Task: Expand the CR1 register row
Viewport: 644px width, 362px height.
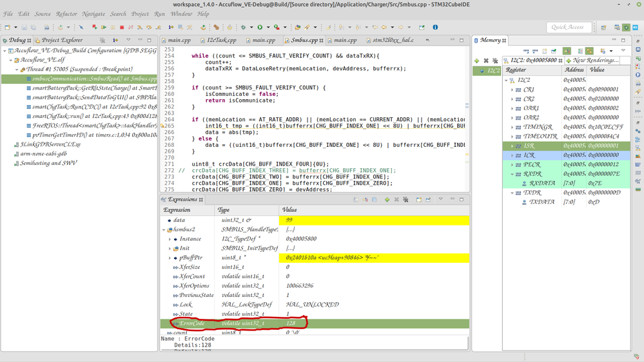Action: coord(512,90)
